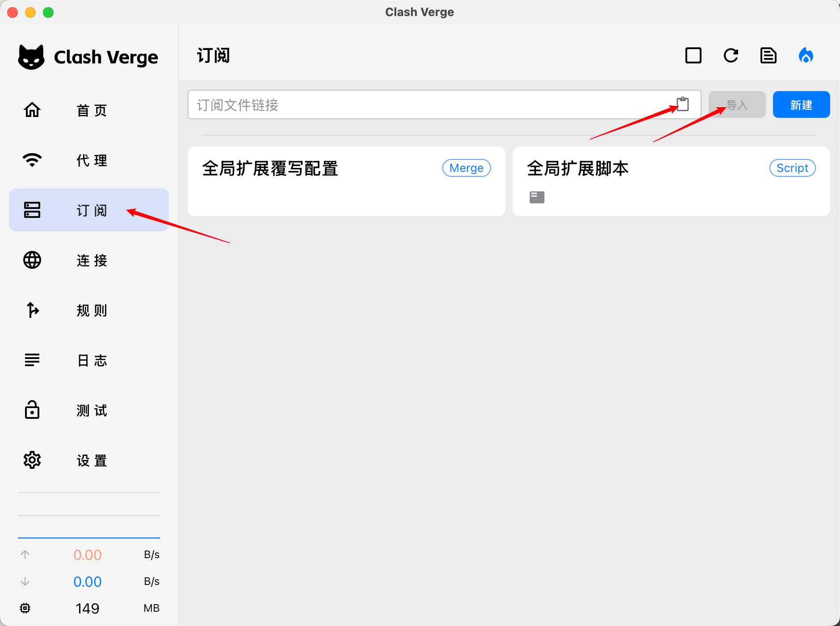Select the 全局扩展脚本 card
840x626 pixels.
click(x=671, y=181)
